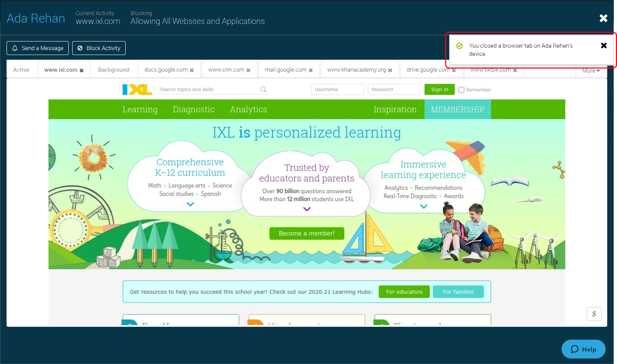The image size is (617, 364).
Task: Expand Comprehensive K–12 curriculum chevron
Action: pos(190,204)
